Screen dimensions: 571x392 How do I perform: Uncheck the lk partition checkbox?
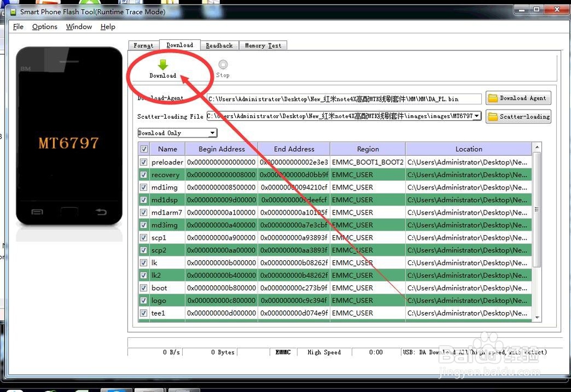144,262
